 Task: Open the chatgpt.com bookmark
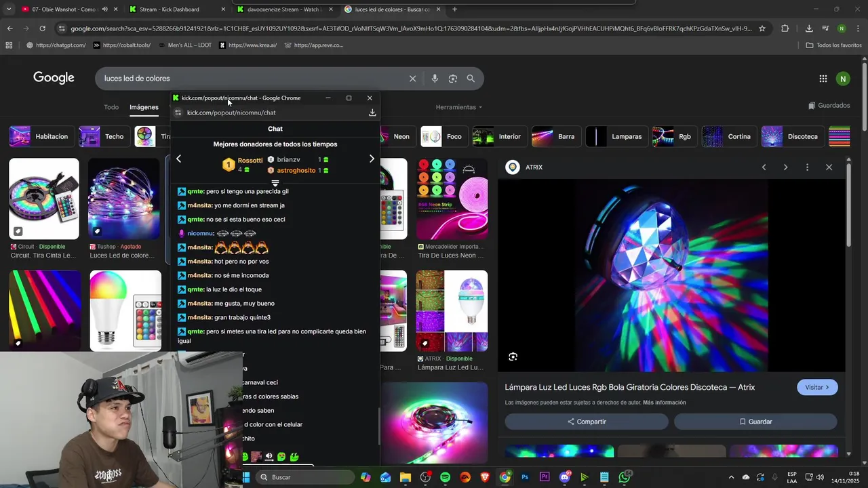56,45
